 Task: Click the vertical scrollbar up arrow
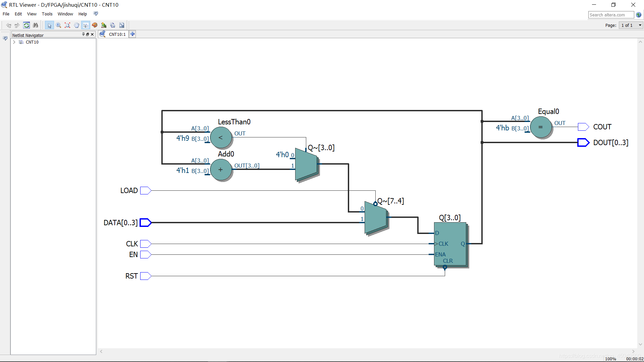click(x=640, y=42)
